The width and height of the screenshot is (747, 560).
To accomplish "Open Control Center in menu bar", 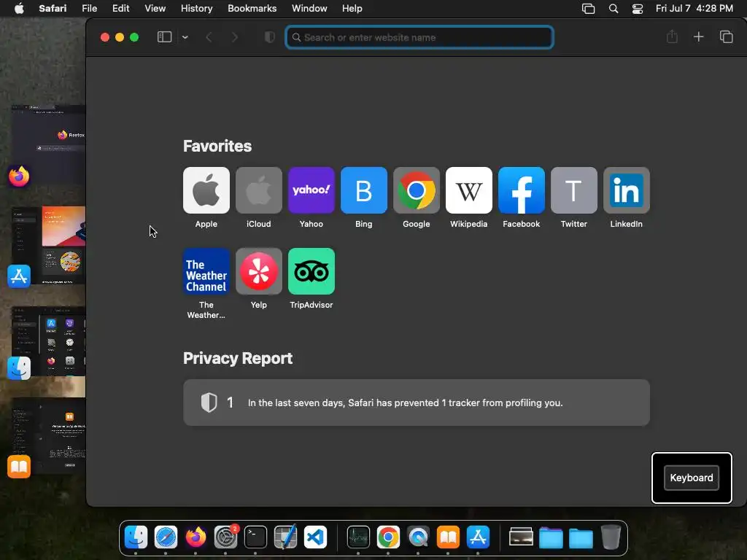I will click(x=638, y=9).
